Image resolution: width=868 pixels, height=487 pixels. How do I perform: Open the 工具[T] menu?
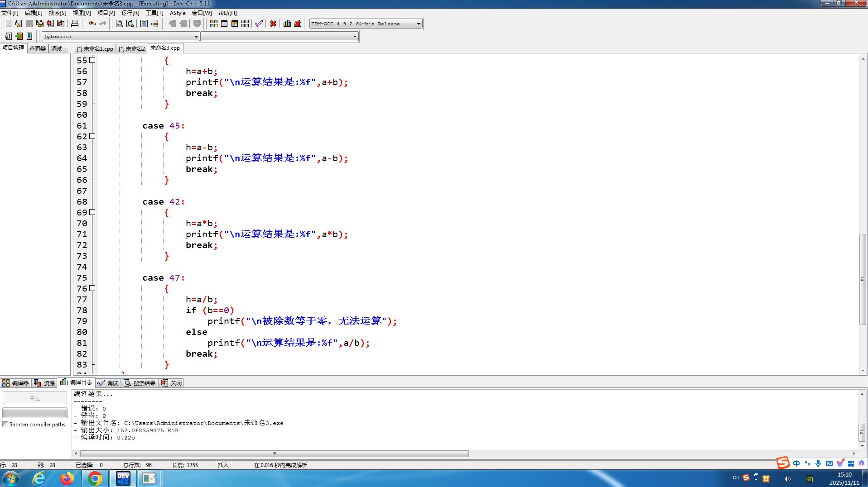pos(154,13)
